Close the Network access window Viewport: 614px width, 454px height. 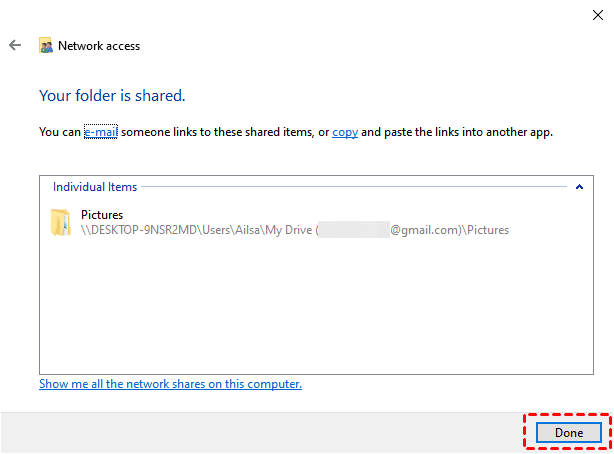[x=597, y=14]
